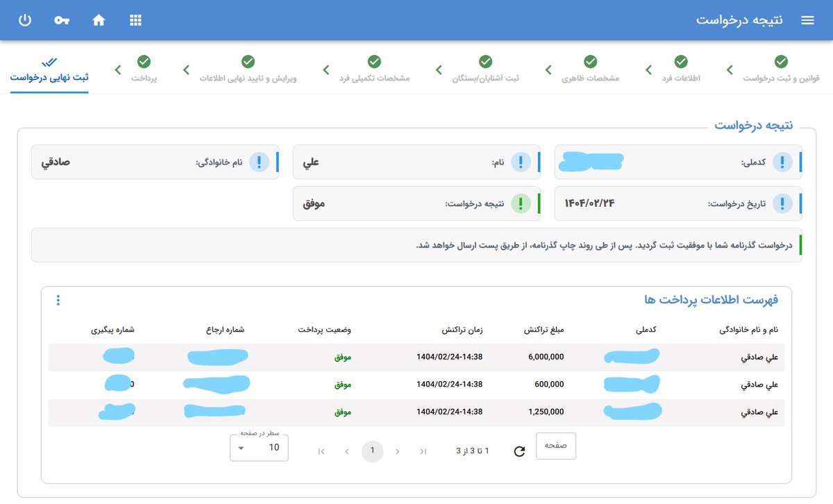833x504 pixels.
Task: Click info icon beside کدملی field
Action: 782,162
